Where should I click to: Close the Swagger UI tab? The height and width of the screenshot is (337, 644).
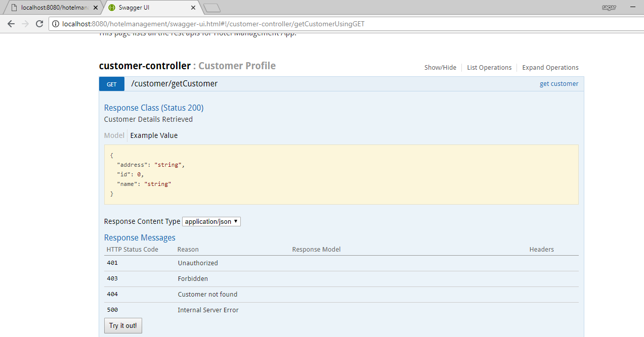193,8
